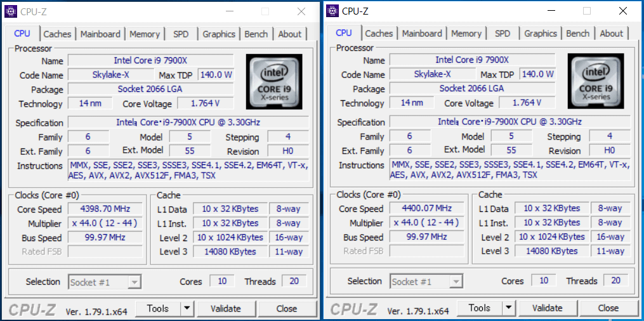This screenshot has height=321, width=644.
Task: Click Stepping value 4 in right window
Action: tap(610, 136)
